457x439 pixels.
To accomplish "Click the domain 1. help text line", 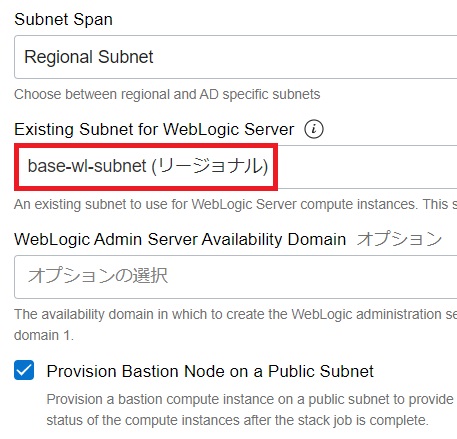I will coord(44,335).
